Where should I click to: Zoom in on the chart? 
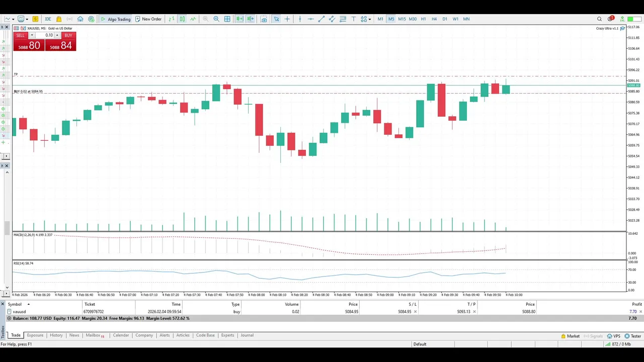pos(205,19)
